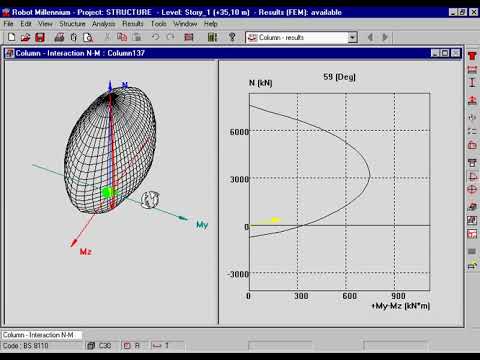Click the red drawing sheet icon in sidebar
The image size is (480, 360).
click(x=472, y=234)
